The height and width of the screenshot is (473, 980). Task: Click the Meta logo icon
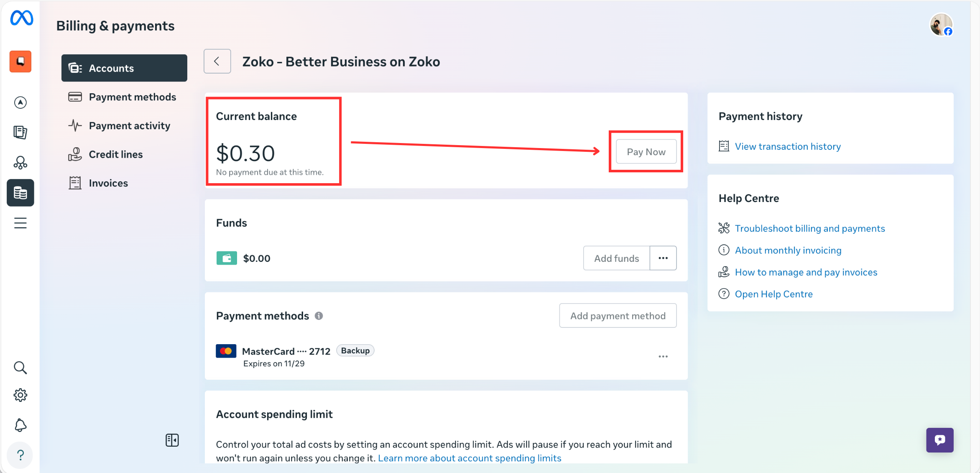[21, 18]
